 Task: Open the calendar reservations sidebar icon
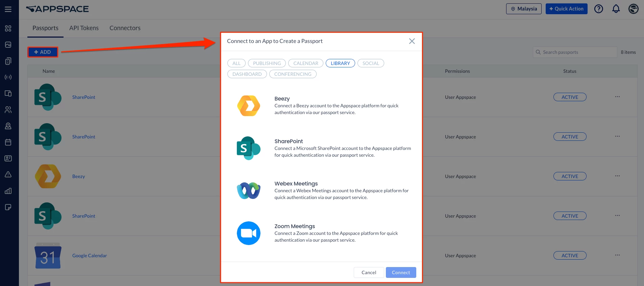pos(8,142)
